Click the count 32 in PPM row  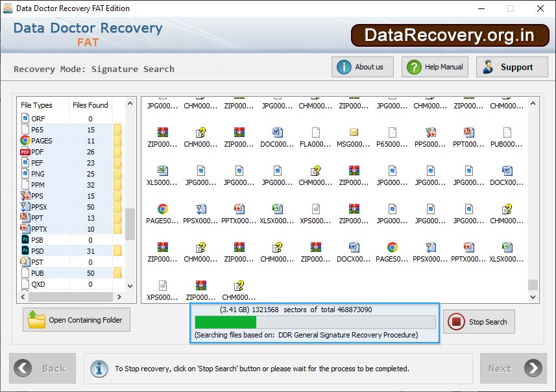click(x=91, y=185)
